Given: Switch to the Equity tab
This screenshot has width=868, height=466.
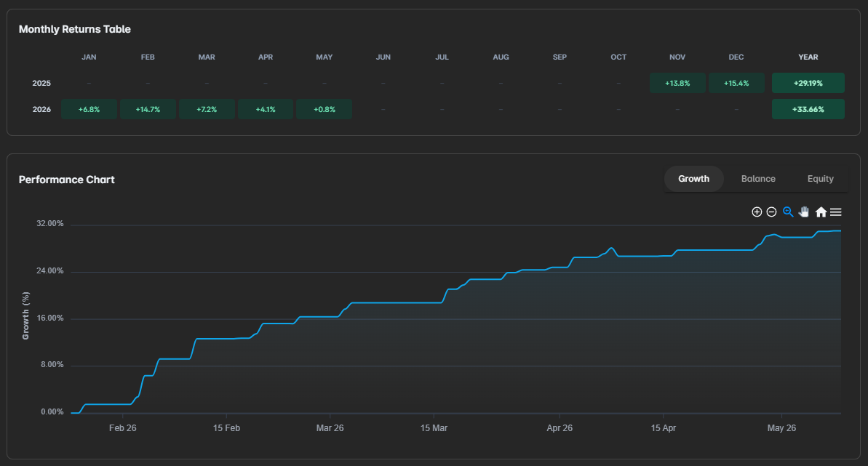Looking at the screenshot, I should tap(821, 179).
